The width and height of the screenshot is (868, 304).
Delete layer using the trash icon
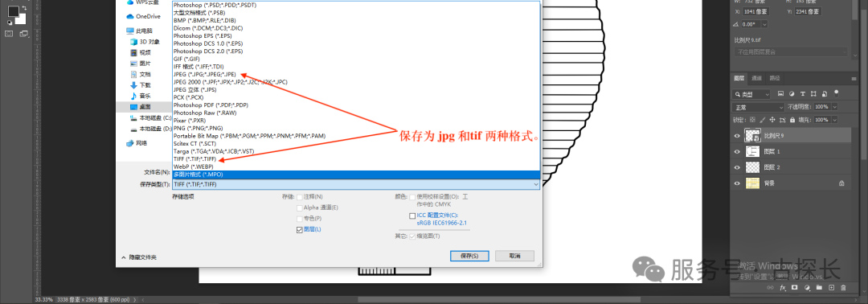point(843,288)
